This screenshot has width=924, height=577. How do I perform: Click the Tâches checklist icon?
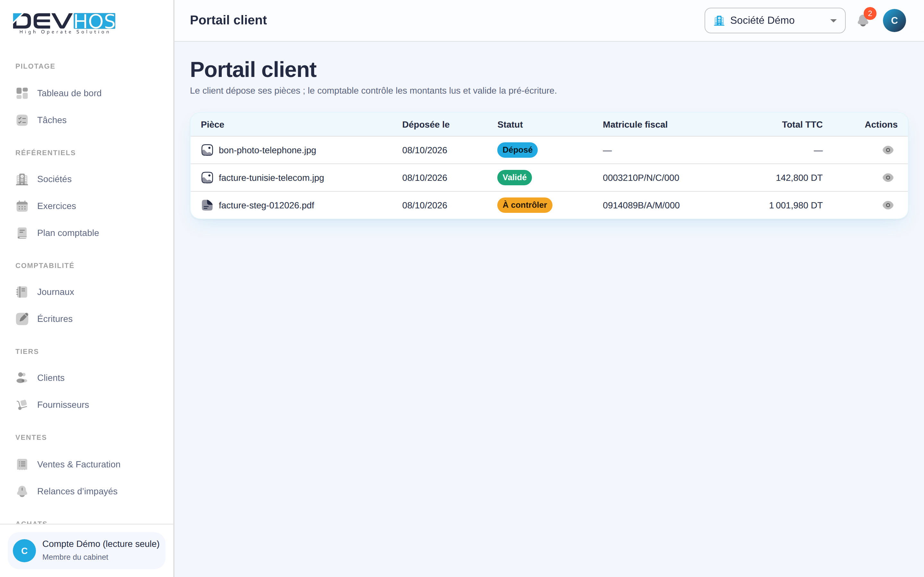pos(22,120)
